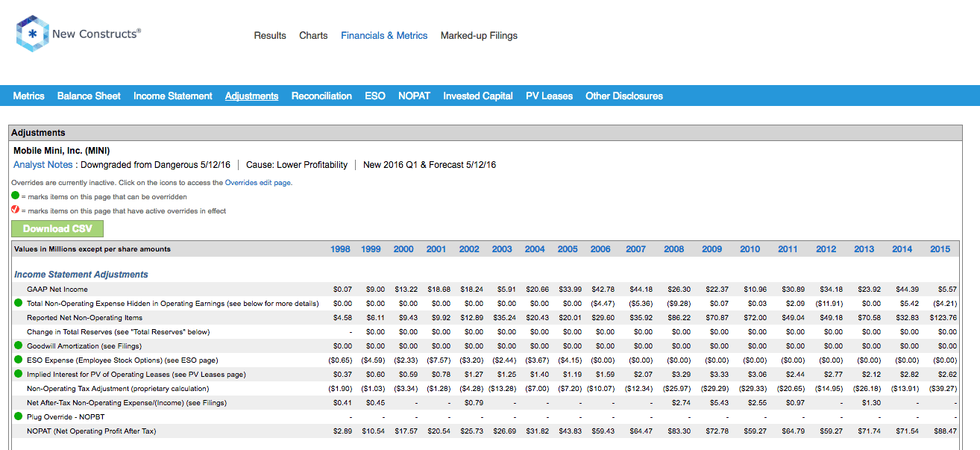Click 'Downgraded from Dangerous 5/12/16' text
This screenshot has width=980, height=450.
[x=155, y=165]
